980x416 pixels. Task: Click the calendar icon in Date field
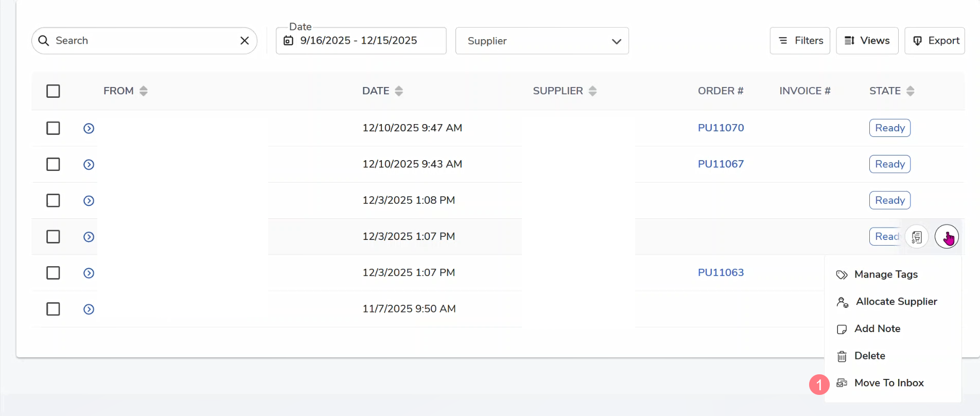point(288,41)
